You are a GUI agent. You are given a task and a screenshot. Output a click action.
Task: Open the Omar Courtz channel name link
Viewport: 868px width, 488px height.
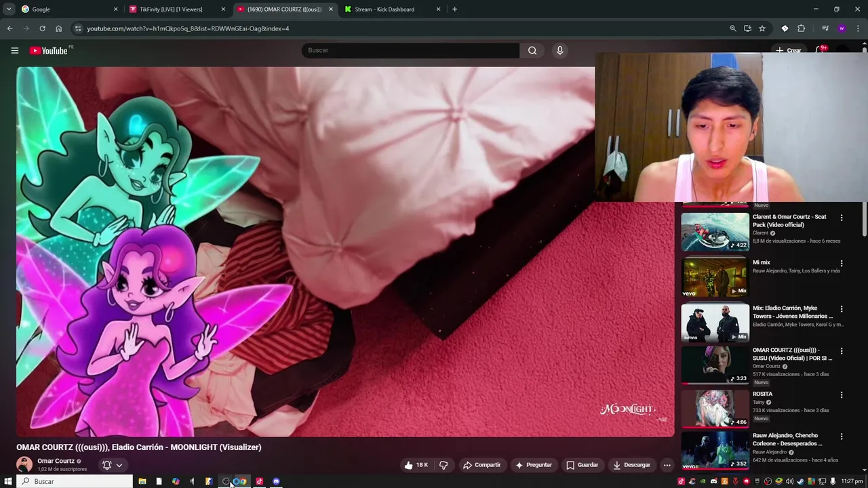(x=56, y=461)
